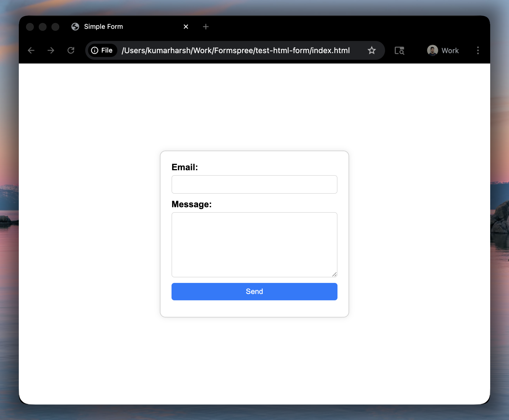Focus the Email input field
This screenshot has width=509, height=420.
point(254,184)
